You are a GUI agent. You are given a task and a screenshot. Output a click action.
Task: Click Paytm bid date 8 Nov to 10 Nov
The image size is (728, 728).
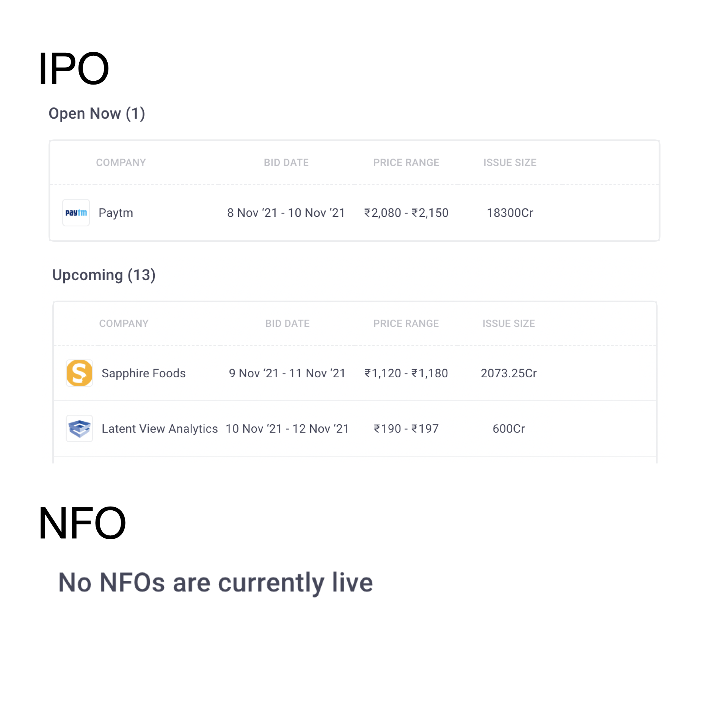(286, 213)
